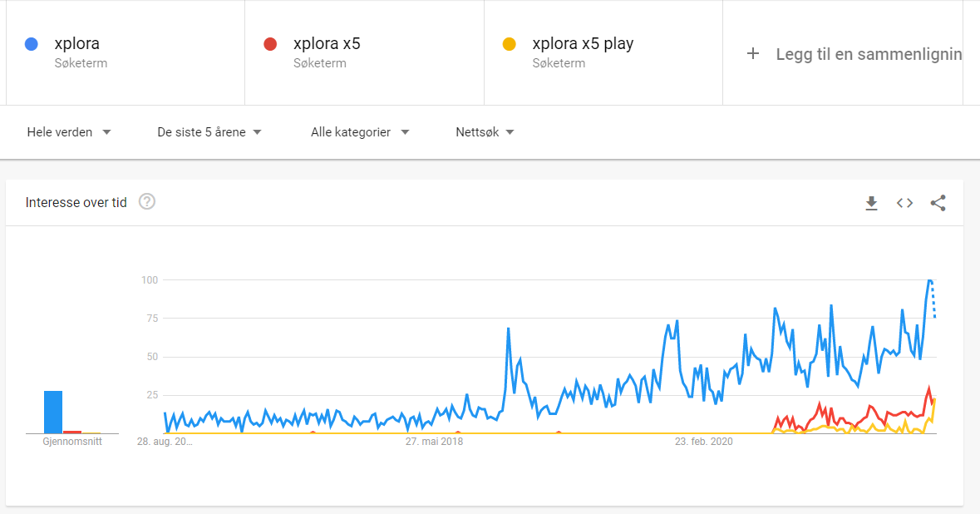This screenshot has height=514, width=980.
Task: Click Legg til en sammenligning
Action: coord(869,54)
